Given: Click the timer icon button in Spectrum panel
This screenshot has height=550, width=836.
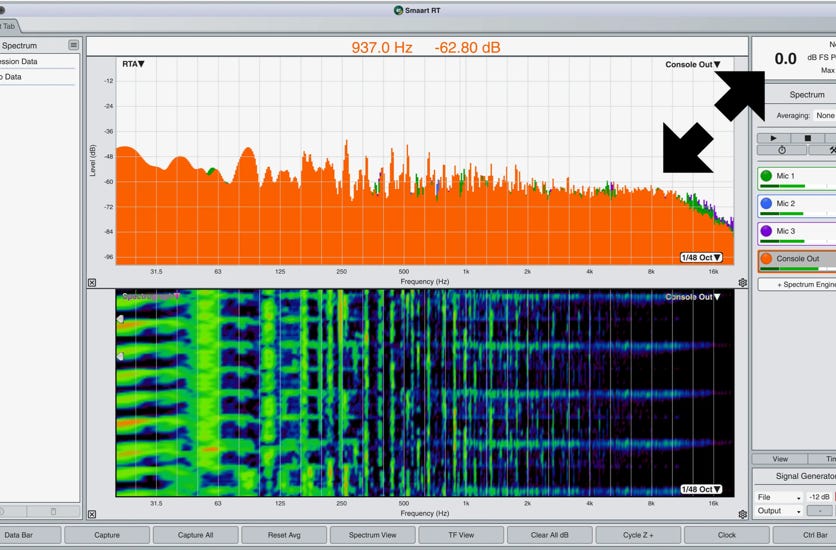Looking at the screenshot, I should (x=781, y=151).
